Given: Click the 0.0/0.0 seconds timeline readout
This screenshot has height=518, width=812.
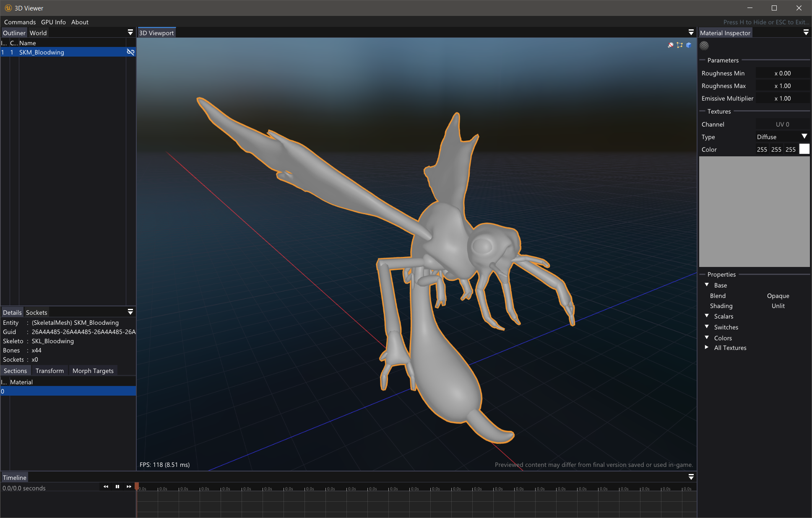Looking at the screenshot, I should (24, 488).
